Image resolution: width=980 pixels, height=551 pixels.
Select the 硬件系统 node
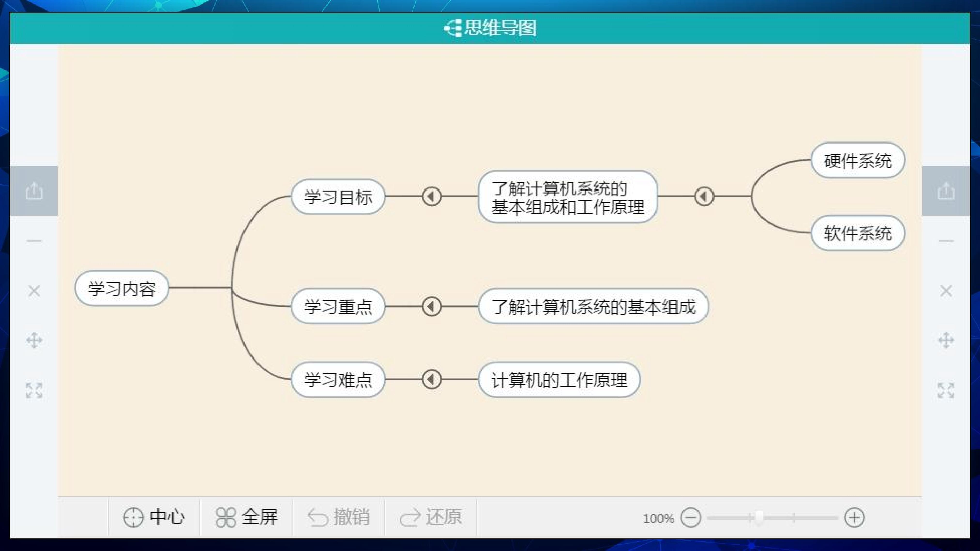[x=858, y=160]
